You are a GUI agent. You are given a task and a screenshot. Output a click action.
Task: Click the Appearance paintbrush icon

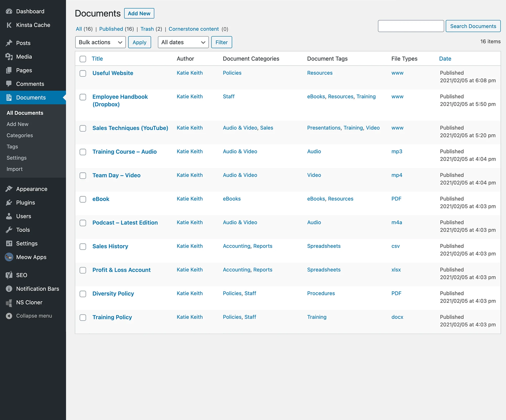click(x=9, y=189)
